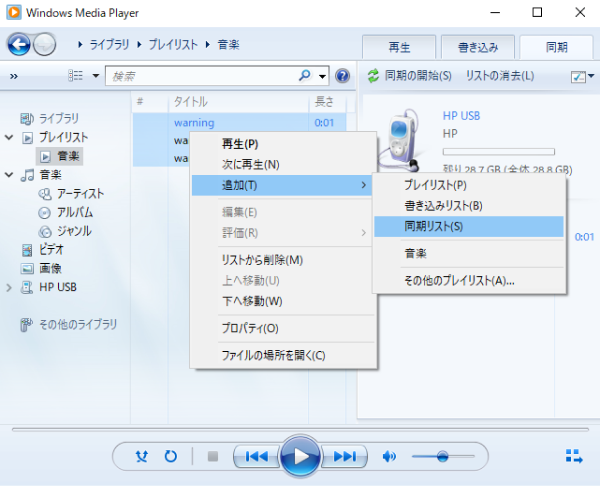Switch to the 書き込み tab
The image size is (600, 486).
pyautogui.click(x=478, y=47)
